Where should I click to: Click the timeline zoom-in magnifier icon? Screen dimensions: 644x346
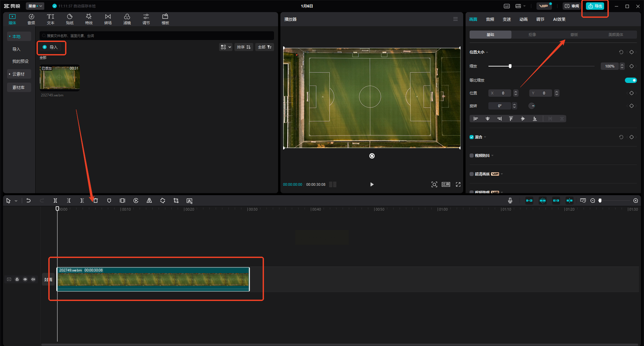coord(636,201)
